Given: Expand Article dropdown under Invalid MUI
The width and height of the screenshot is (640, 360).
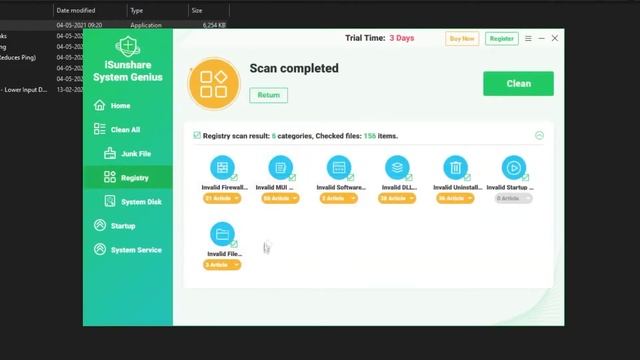Looking at the screenshot, I should [280, 198].
